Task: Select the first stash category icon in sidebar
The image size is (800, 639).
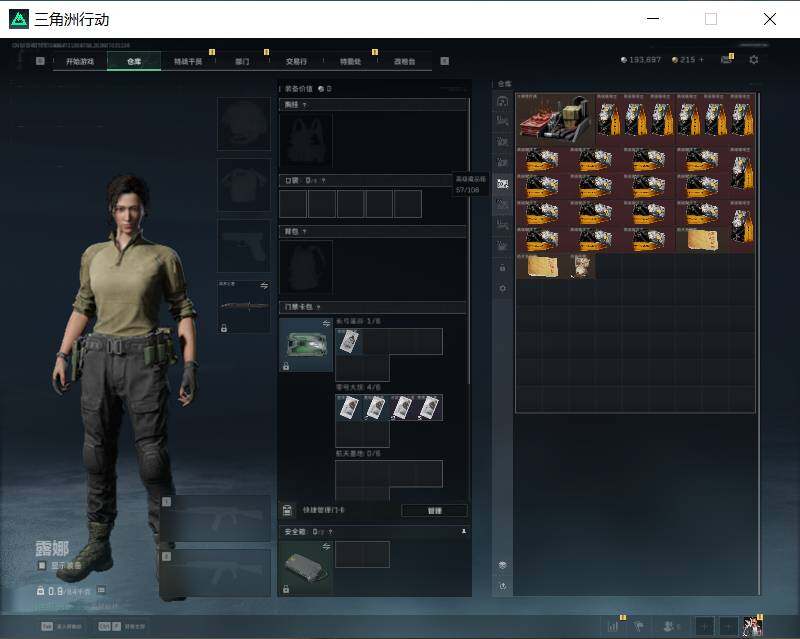Action: (503, 102)
